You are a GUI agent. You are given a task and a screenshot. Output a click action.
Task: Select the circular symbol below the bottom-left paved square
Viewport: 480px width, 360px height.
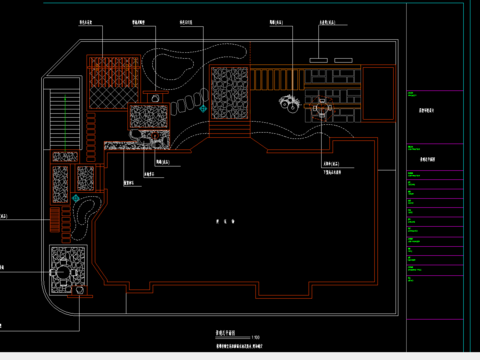tap(80, 290)
